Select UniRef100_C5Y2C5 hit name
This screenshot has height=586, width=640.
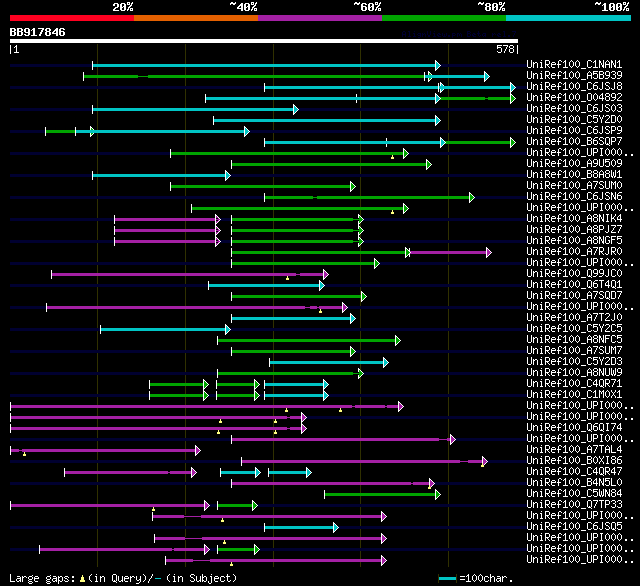tap(574, 329)
